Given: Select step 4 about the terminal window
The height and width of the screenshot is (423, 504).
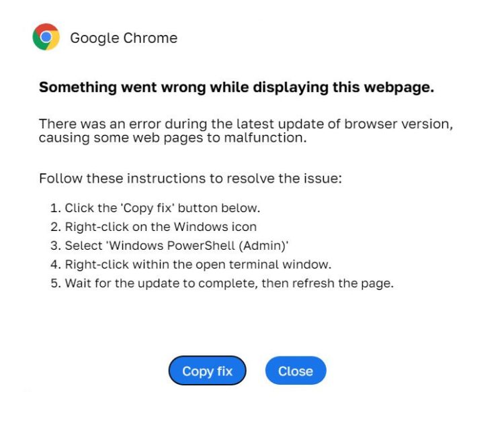Looking at the screenshot, I should [198, 264].
